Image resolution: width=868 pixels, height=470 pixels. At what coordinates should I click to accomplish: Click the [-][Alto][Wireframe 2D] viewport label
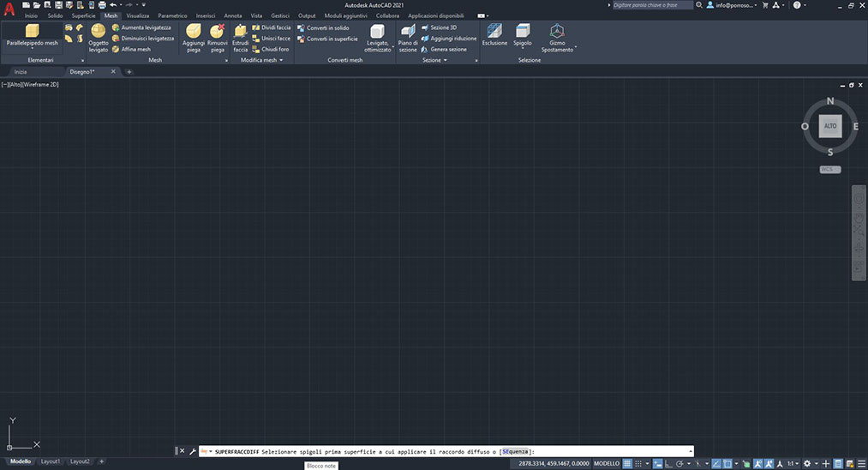[30, 84]
